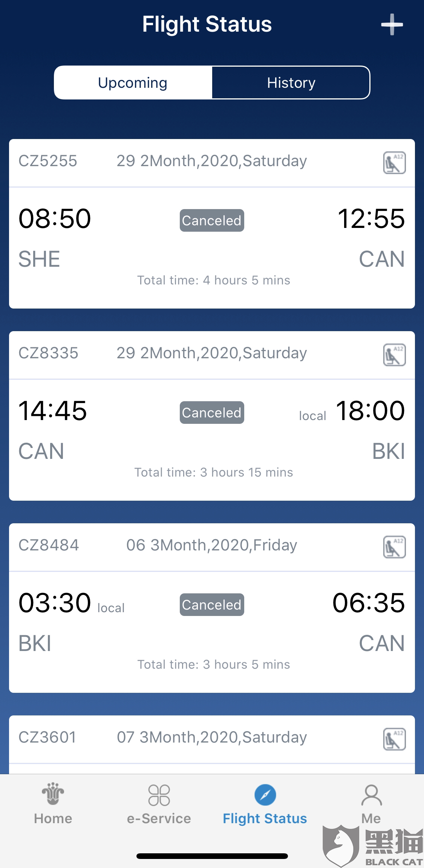The width and height of the screenshot is (424, 868).
Task: Select flight number CZ8335
Action: 48,353
